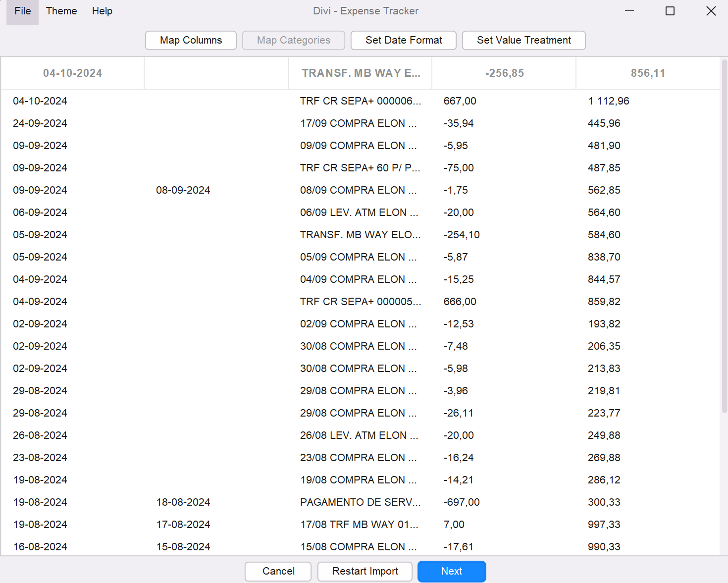Click Restart Import
This screenshot has width=728, height=583.
[365, 571]
